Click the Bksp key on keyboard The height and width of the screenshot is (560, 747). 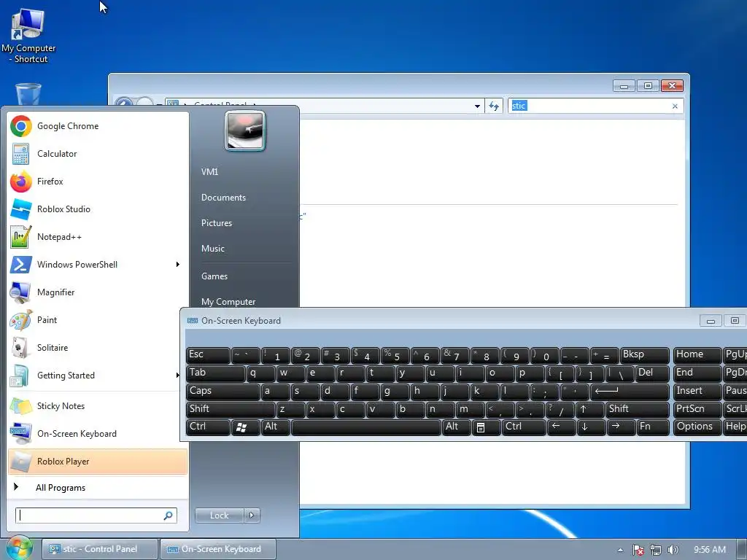point(645,355)
